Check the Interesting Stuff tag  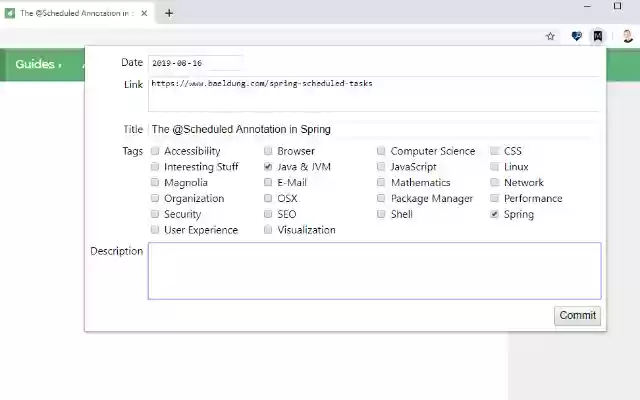[x=155, y=167]
